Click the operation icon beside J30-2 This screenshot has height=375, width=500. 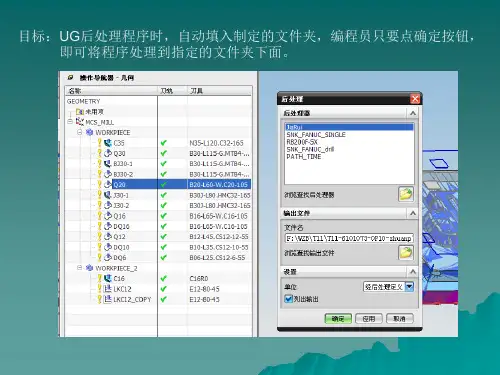coord(108,205)
